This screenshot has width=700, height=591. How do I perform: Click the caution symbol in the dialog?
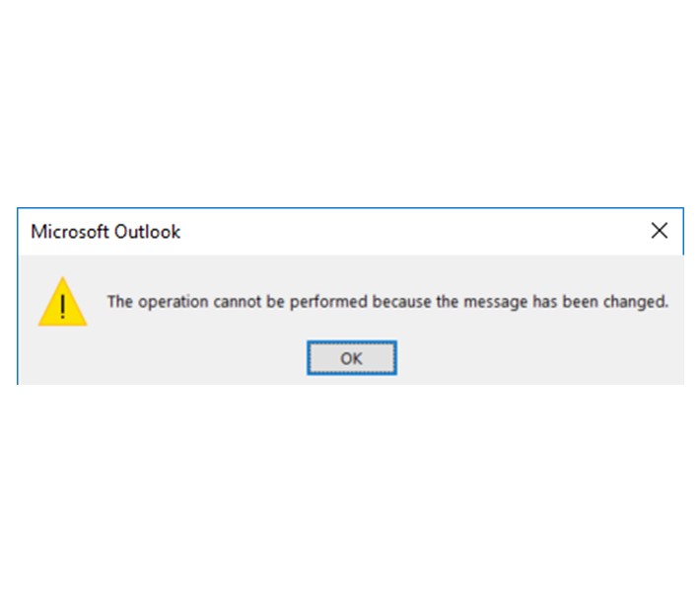point(62,303)
